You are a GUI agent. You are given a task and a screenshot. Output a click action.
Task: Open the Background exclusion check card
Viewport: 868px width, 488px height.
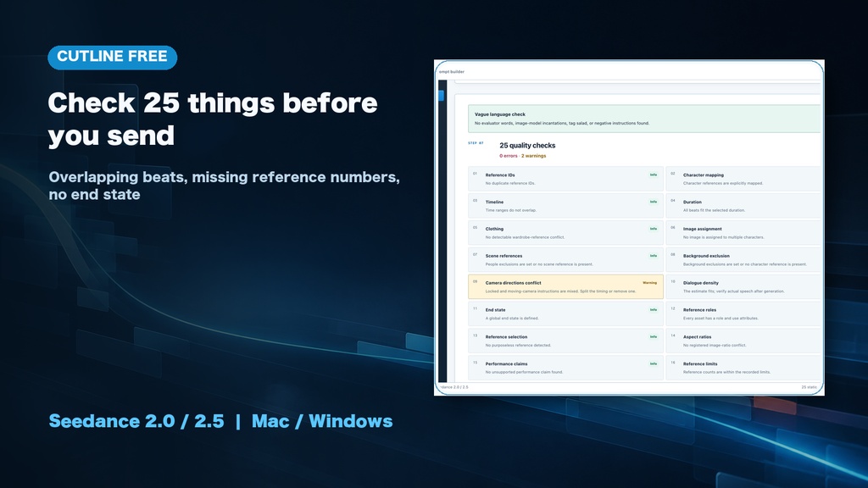[x=743, y=259]
